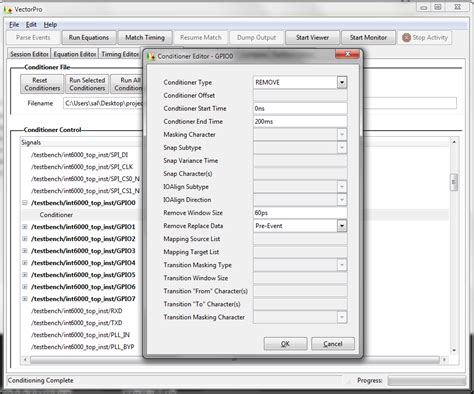Open the Transition Masking Type dropdown
Viewport: 474px width, 394px height.
pos(342,265)
